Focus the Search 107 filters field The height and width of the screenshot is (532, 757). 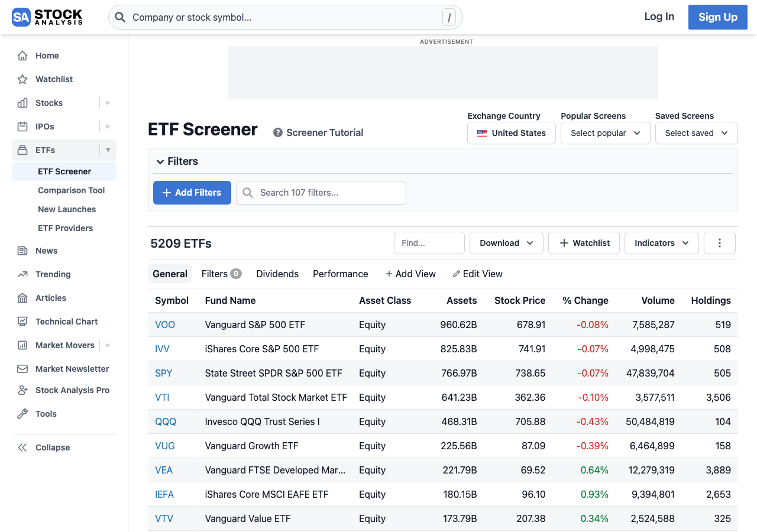pos(321,193)
